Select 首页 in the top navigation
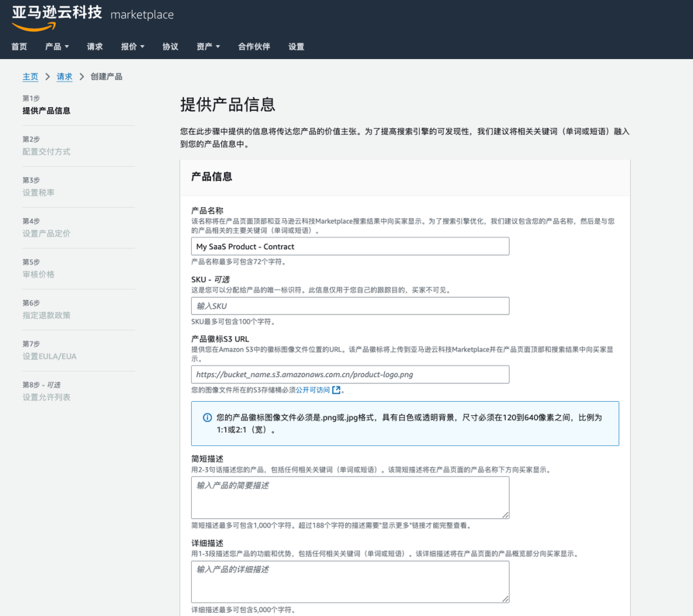 point(19,46)
